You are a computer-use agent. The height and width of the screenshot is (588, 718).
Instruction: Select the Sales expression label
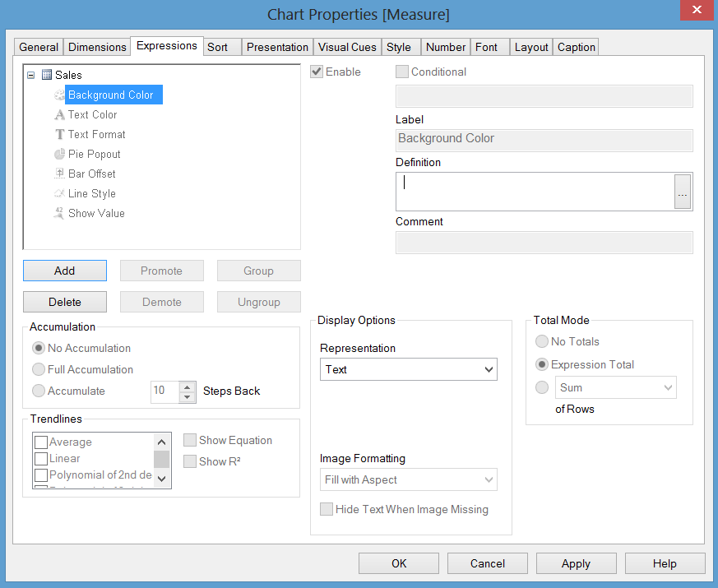click(68, 75)
